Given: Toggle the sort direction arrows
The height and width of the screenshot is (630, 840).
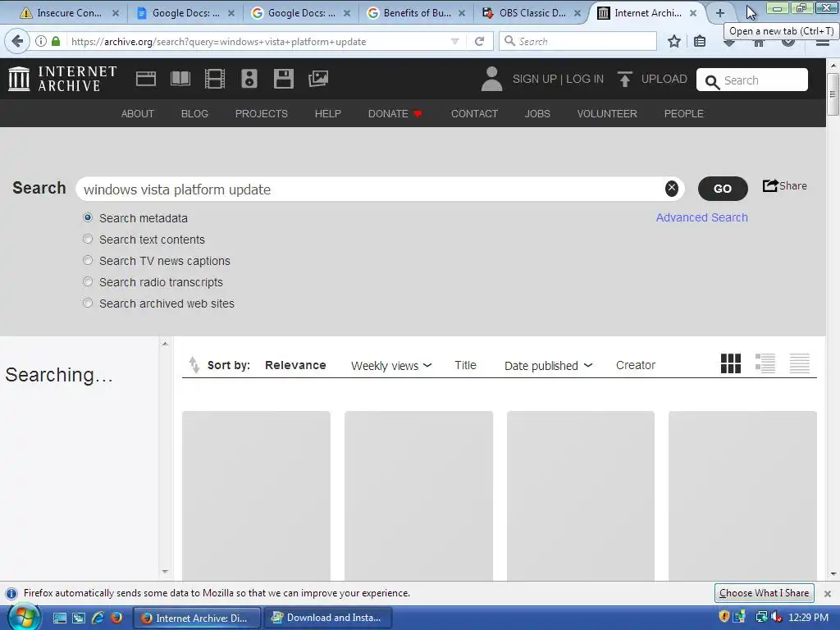Looking at the screenshot, I should tap(194, 365).
